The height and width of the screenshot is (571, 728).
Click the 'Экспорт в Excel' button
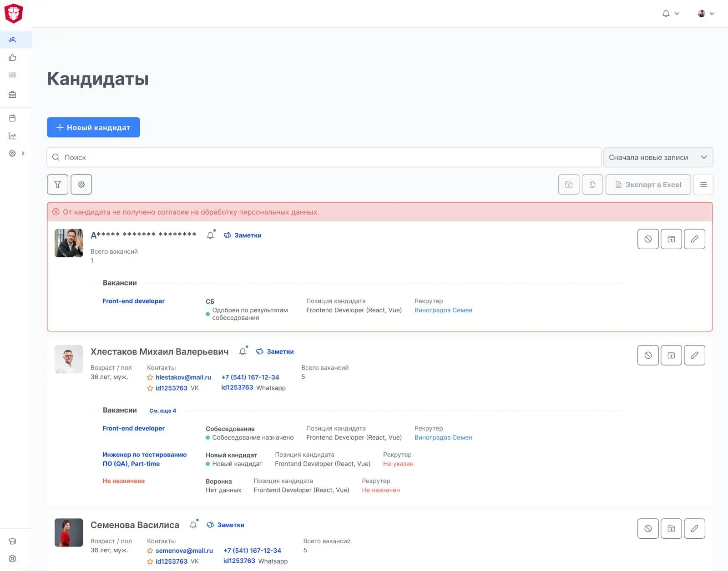tap(648, 185)
